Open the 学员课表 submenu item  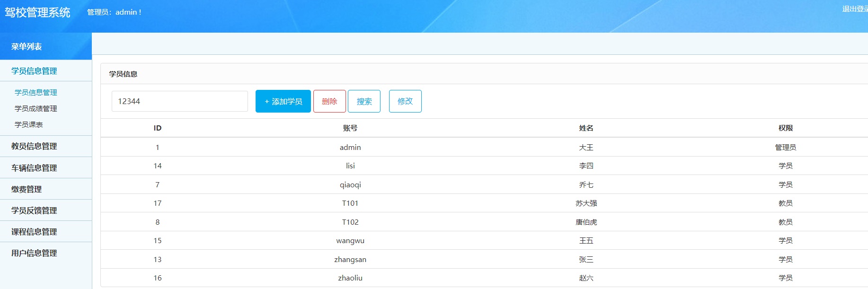[29, 124]
